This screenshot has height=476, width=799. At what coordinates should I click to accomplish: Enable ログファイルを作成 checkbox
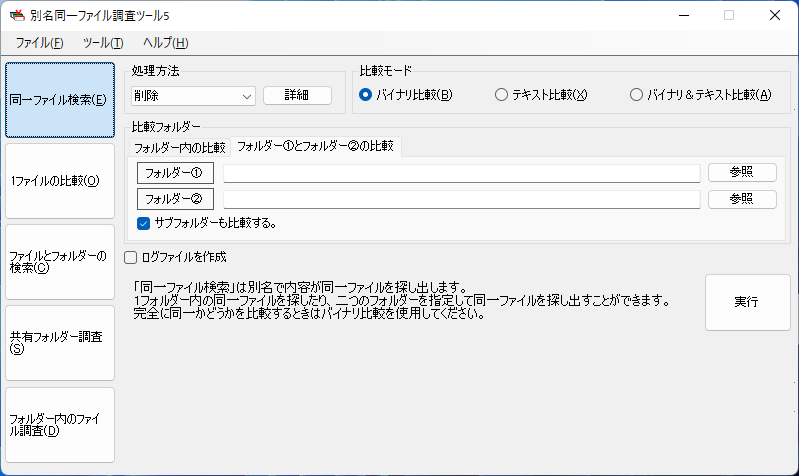(130, 257)
